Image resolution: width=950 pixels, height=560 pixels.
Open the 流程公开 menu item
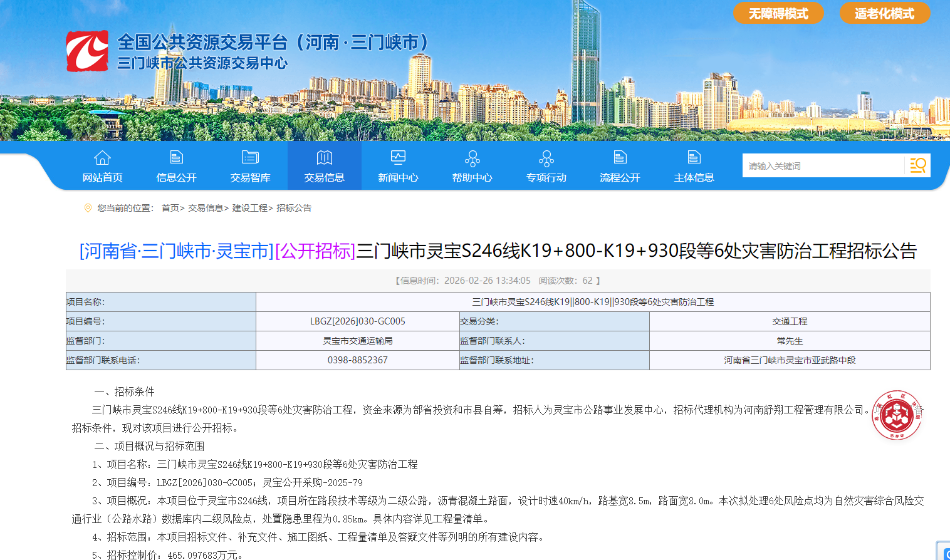tap(620, 177)
